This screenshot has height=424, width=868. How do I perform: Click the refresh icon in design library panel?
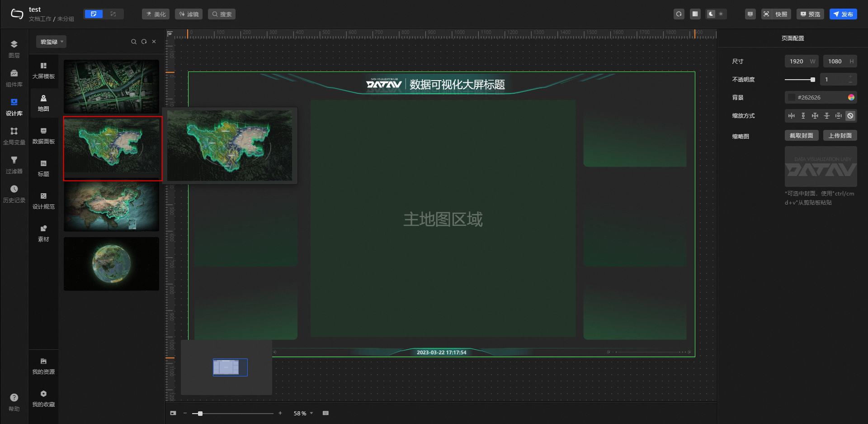coord(144,42)
